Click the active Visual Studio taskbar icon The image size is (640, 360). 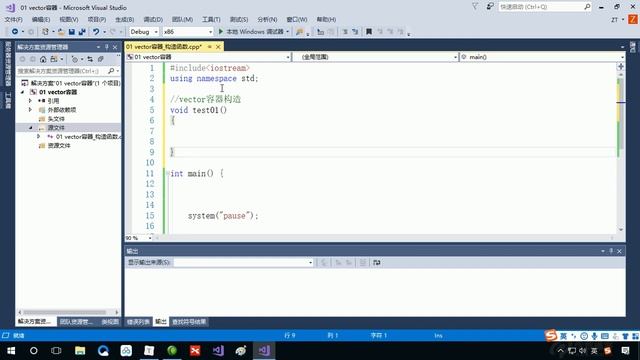click(264, 351)
